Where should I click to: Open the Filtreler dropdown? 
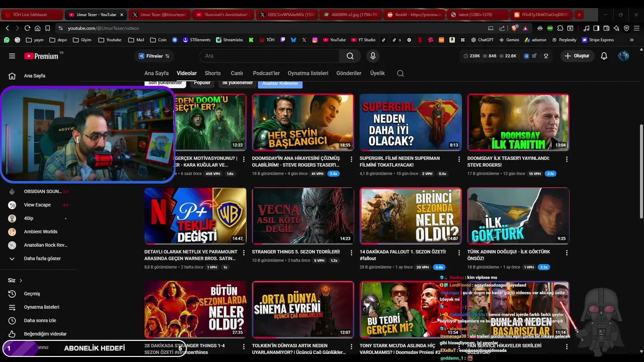coord(154,56)
